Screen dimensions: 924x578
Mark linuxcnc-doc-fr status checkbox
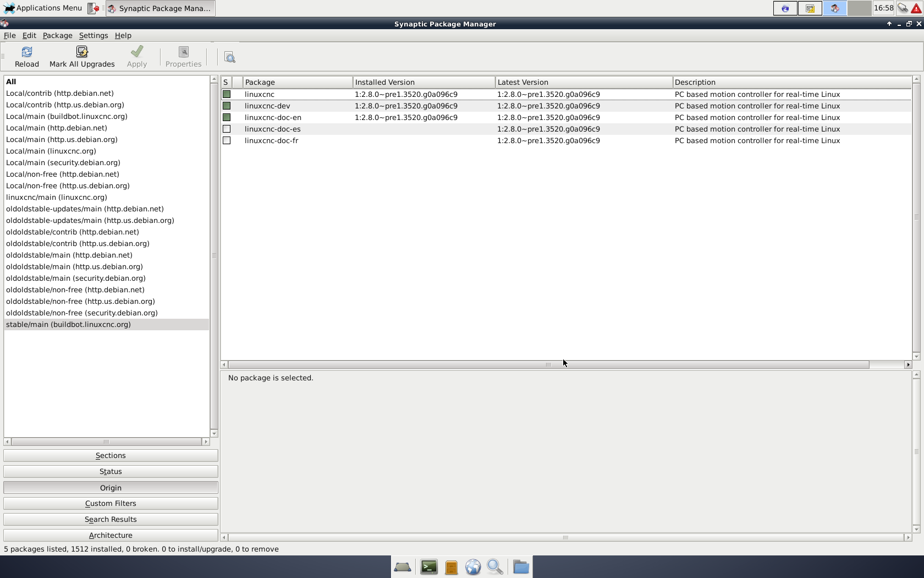tap(227, 140)
